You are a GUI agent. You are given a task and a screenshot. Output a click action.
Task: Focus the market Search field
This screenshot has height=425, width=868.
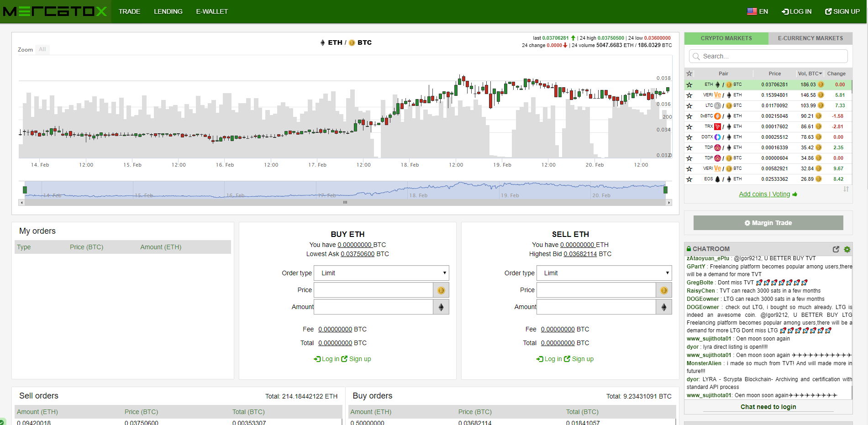point(768,56)
